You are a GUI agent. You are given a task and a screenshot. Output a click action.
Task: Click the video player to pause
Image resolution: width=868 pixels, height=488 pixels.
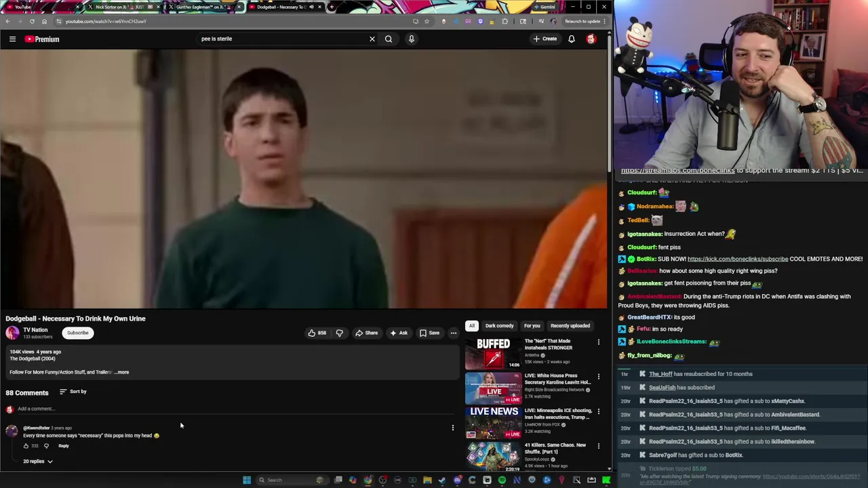(x=303, y=179)
